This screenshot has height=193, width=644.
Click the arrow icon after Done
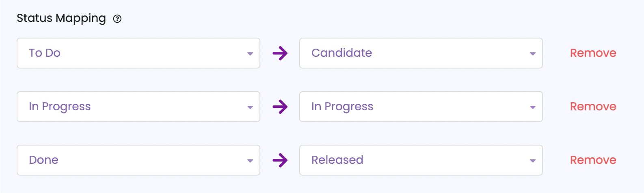[280, 160]
